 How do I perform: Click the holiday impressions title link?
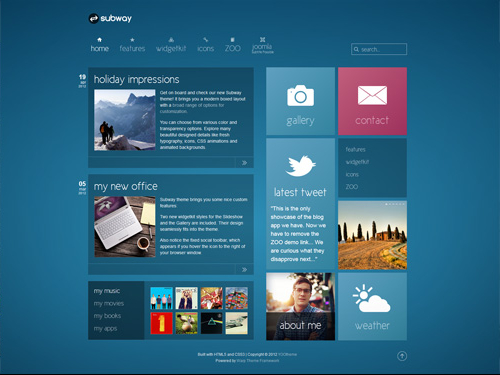[136, 79]
